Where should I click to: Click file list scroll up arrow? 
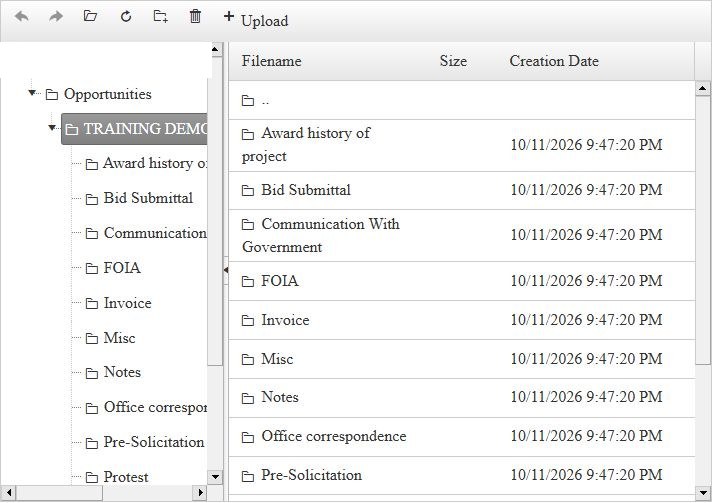pos(703,88)
